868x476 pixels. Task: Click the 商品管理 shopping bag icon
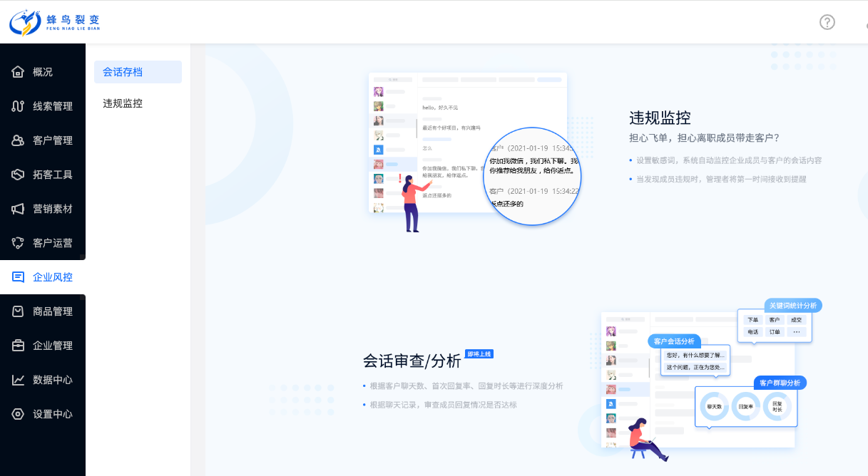19,311
